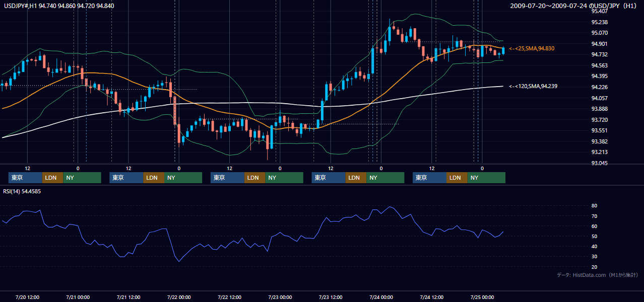Select the last LDN session block
This screenshot has height=302, width=644.
tap(457, 178)
